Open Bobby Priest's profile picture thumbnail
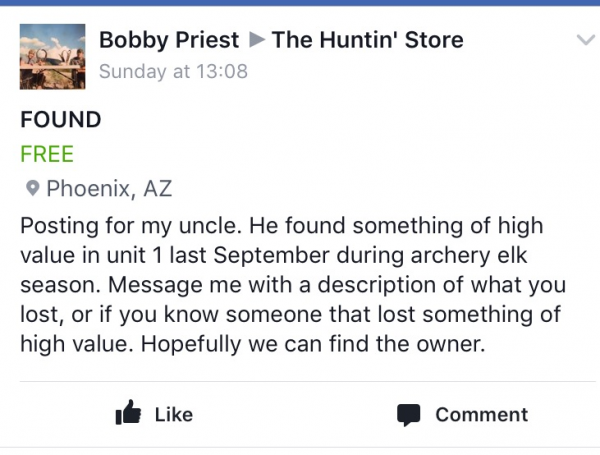This screenshot has height=455, width=600. pyautogui.click(x=52, y=55)
